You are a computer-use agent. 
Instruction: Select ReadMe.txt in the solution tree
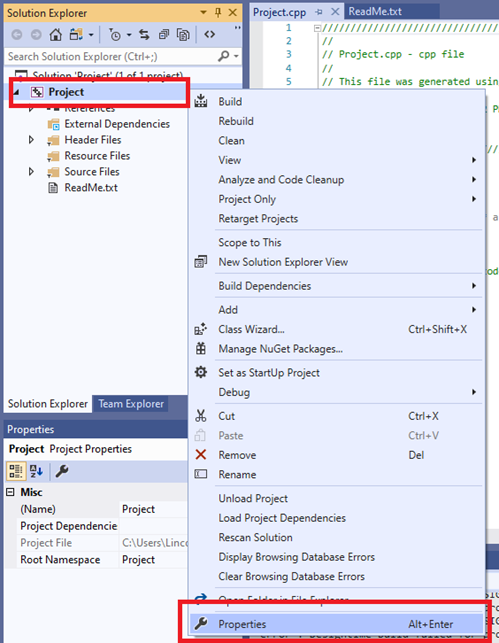coord(91,188)
